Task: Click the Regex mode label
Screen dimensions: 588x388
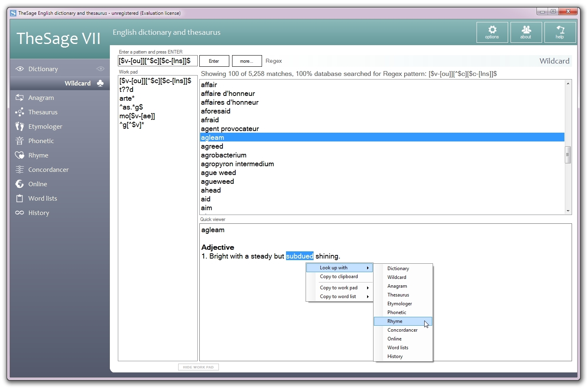Action: (x=274, y=61)
